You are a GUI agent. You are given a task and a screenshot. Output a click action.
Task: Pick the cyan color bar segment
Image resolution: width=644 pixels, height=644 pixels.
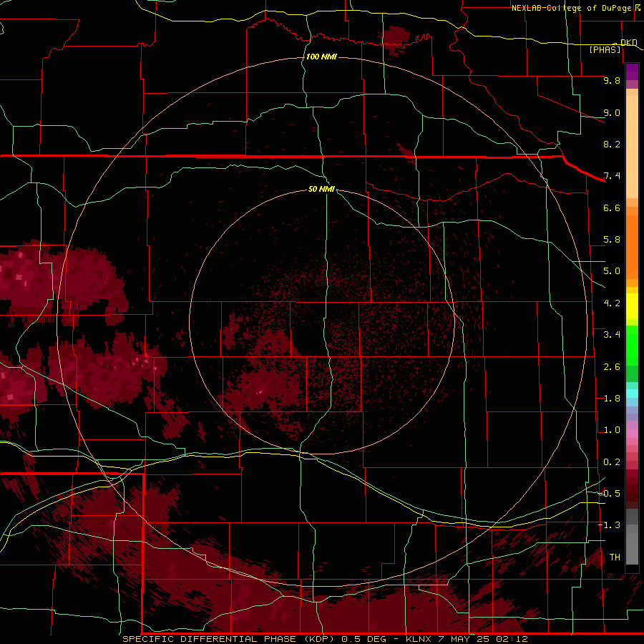click(x=632, y=394)
